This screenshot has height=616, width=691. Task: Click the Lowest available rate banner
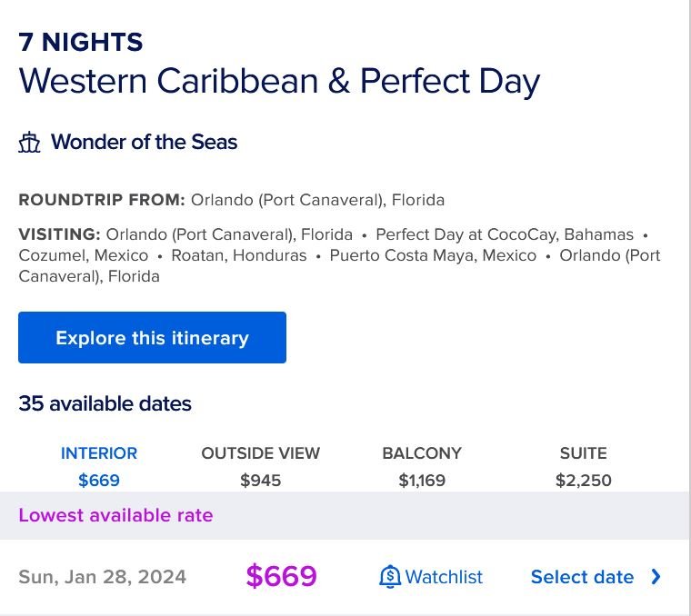345,515
